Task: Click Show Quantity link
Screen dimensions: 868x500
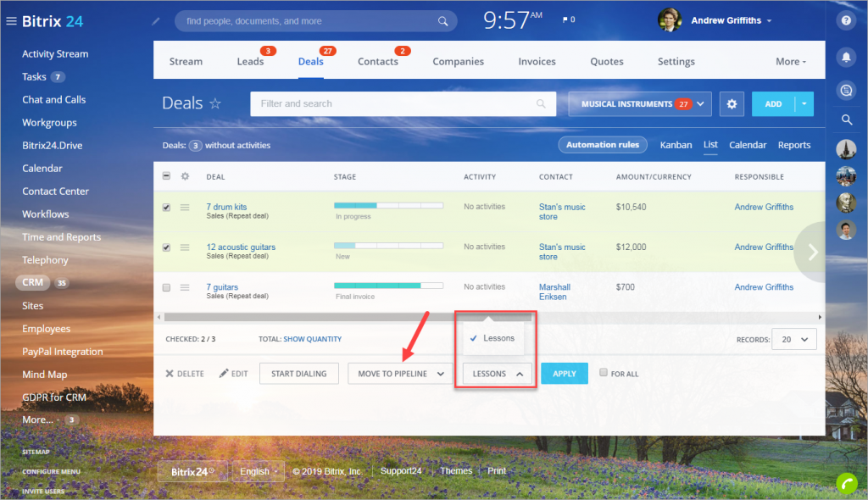Action: [x=312, y=339]
